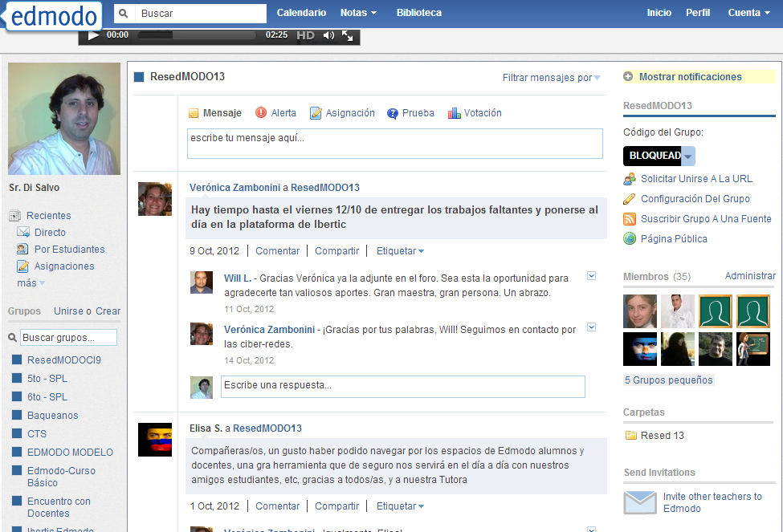This screenshot has height=532, width=783.
Task: Go to Inicio
Action: point(659,13)
